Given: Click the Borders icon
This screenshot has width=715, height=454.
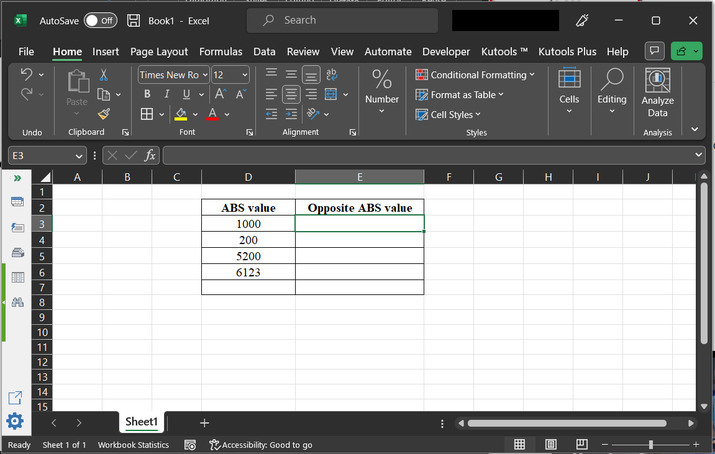Looking at the screenshot, I should click(x=147, y=114).
